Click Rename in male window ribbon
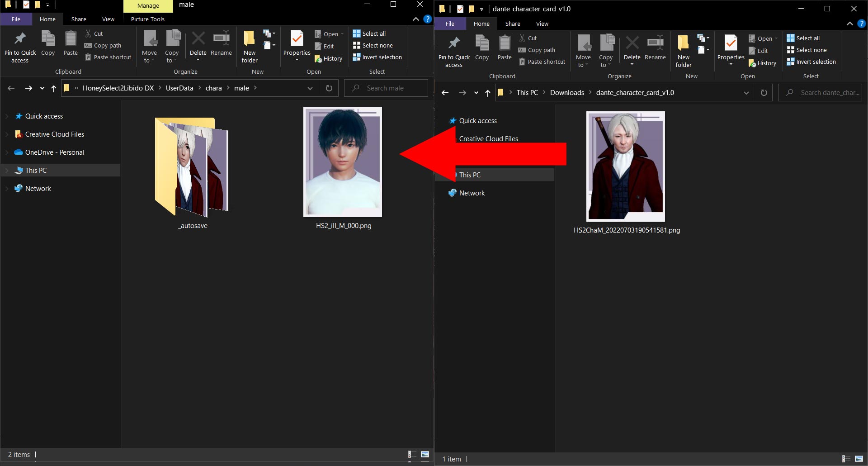868x466 pixels. [221, 43]
